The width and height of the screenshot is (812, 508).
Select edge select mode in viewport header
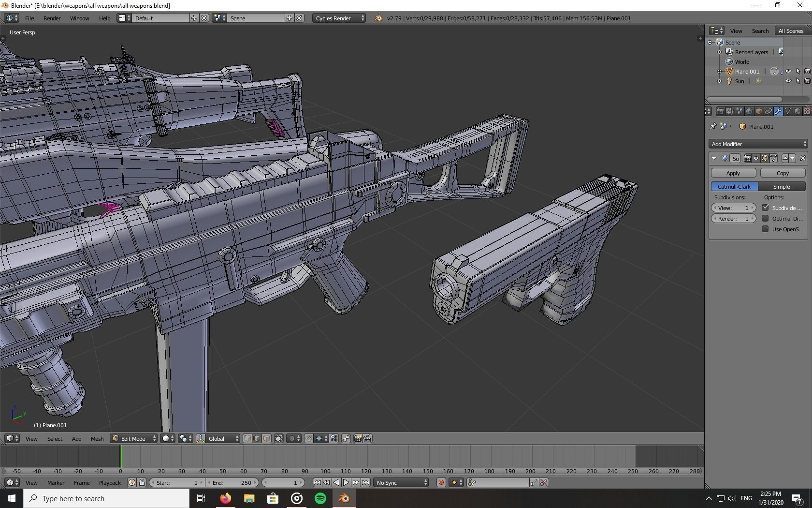pyautogui.click(x=257, y=438)
